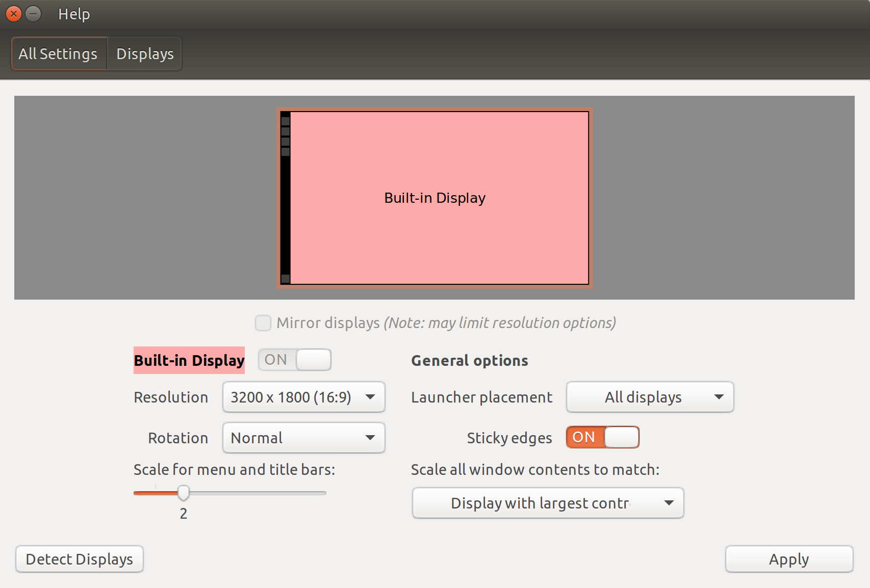This screenshot has width=870, height=588.
Task: Open the scale window contents dropdown
Action: pyautogui.click(x=548, y=503)
